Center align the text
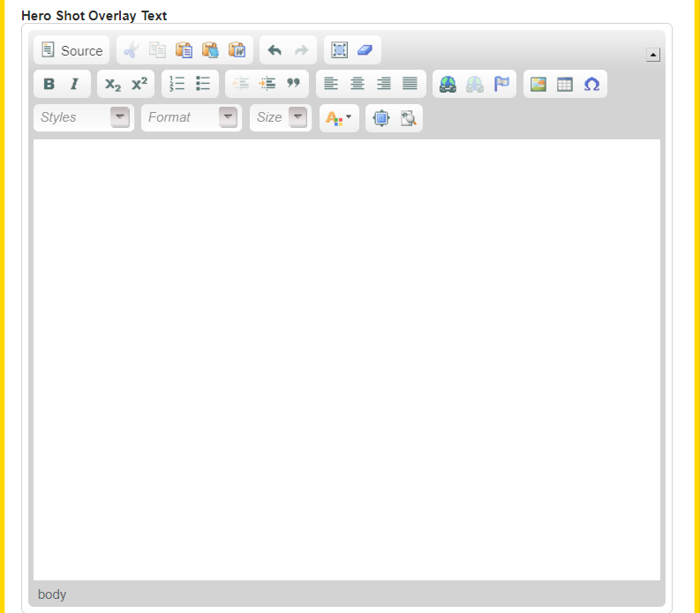 tap(358, 84)
